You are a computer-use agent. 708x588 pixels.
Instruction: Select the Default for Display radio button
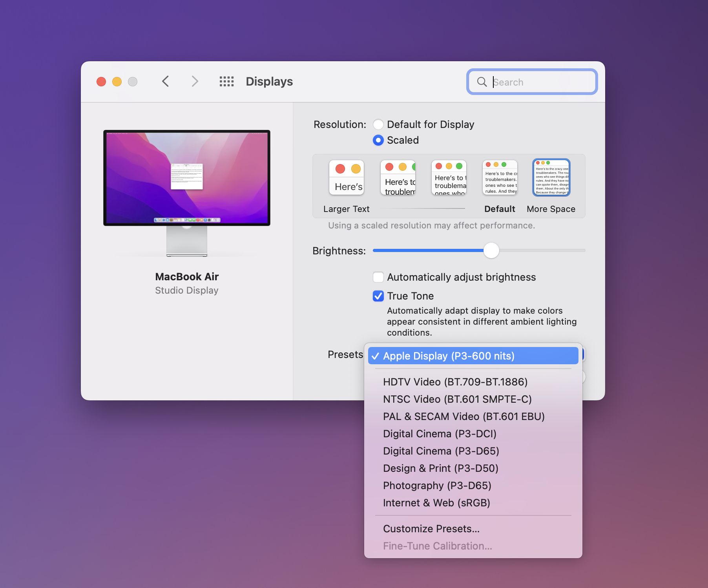click(378, 124)
